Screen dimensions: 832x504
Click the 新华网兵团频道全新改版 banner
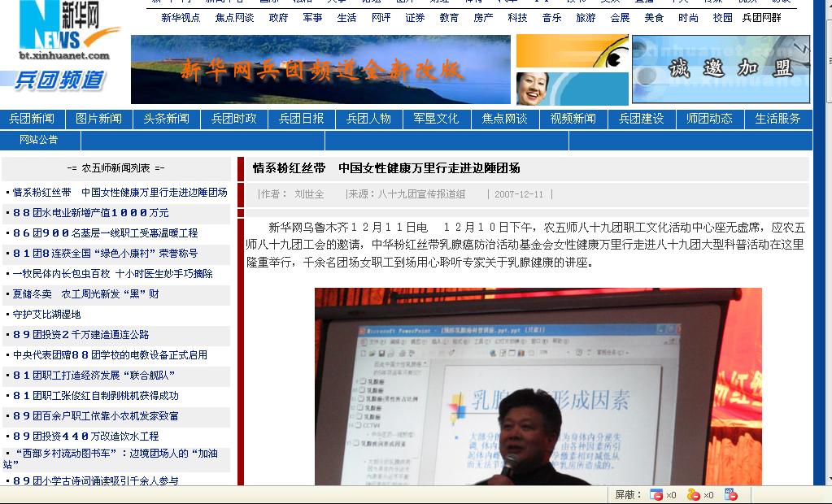pos(320,69)
